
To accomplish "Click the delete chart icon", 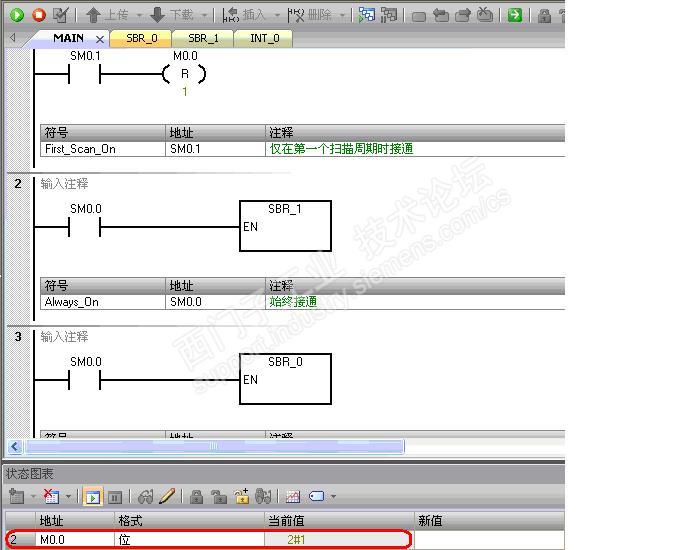I will 51,496.
